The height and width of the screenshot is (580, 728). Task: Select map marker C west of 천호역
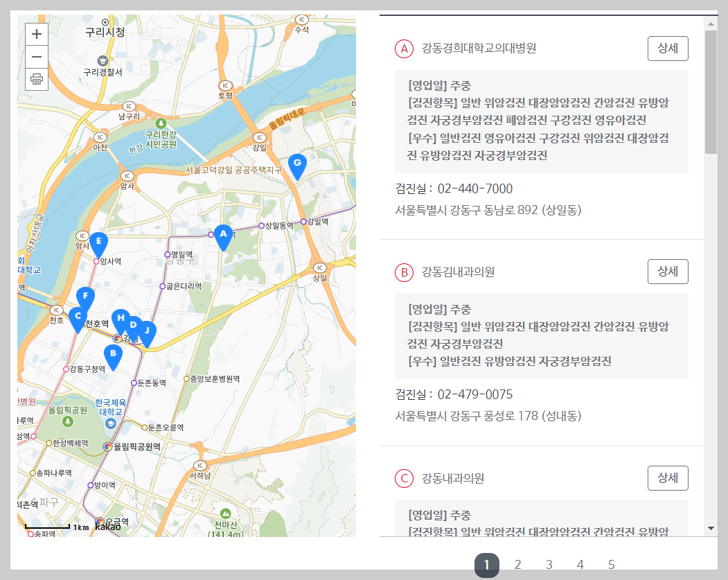78,317
